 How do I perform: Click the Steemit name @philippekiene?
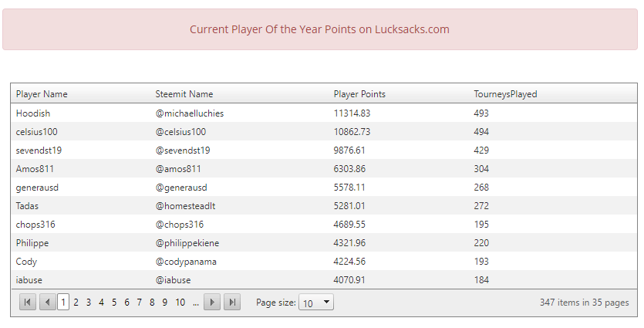[x=187, y=243]
